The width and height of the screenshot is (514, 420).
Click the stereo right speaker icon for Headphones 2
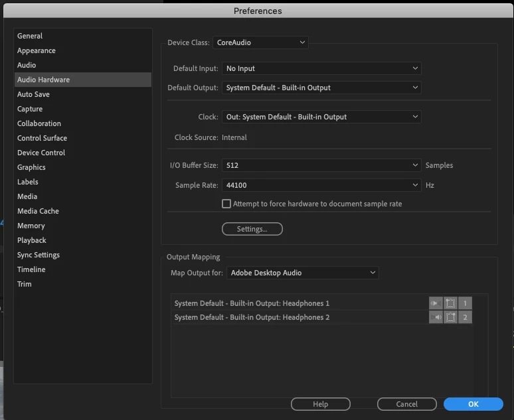click(x=436, y=317)
